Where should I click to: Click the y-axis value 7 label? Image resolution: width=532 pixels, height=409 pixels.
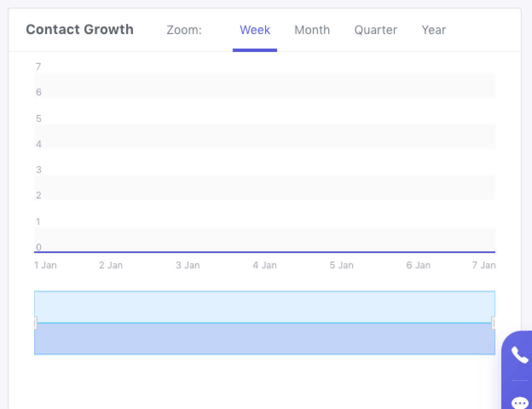[x=38, y=66]
